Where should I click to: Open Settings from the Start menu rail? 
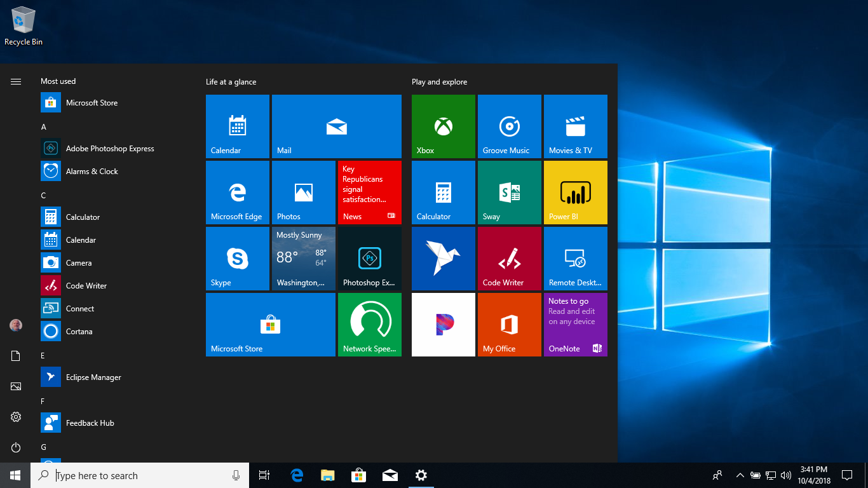(15, 417)
